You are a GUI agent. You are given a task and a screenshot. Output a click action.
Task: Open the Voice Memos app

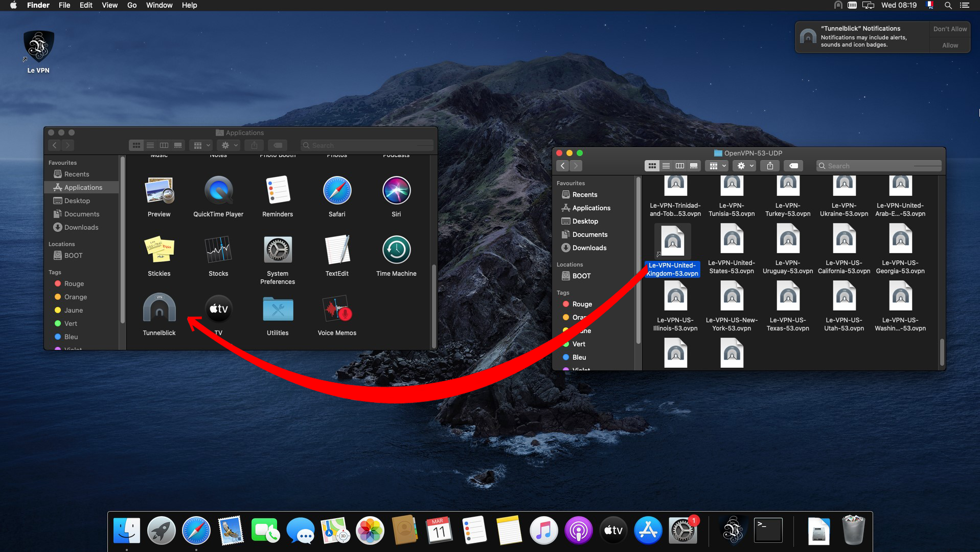coord(337,308)
